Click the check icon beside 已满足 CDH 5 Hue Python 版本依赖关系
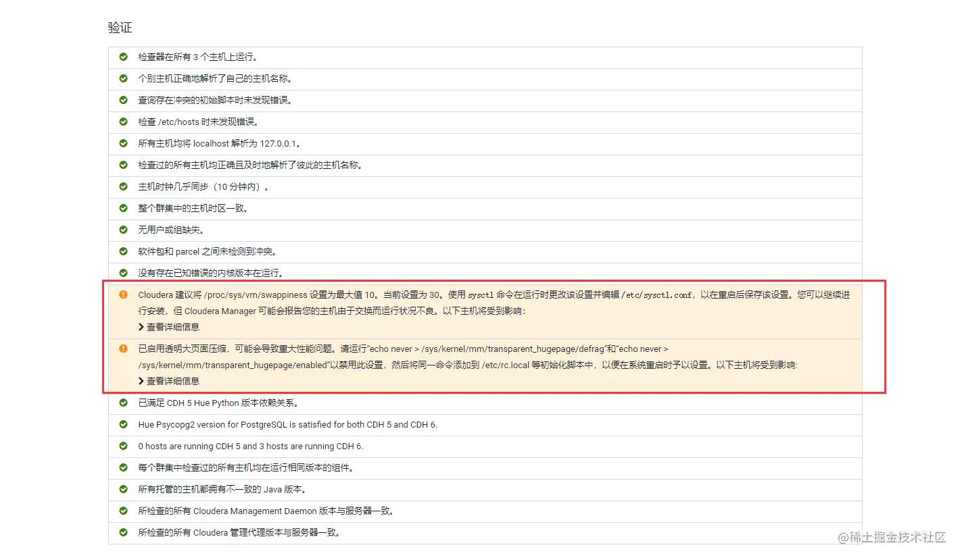This screenshot has width=962, height=560. (123, 403)
